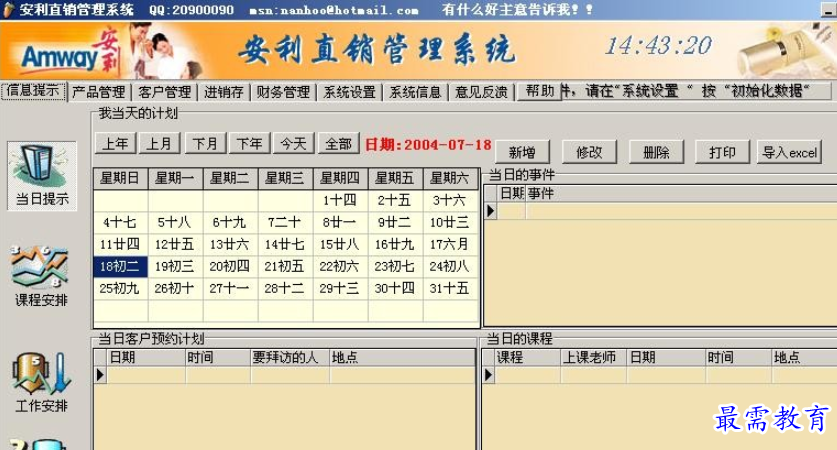Open the 意见反馈 menu
The width and height of the screenshot is (837, 450).
tap(481, 92)
